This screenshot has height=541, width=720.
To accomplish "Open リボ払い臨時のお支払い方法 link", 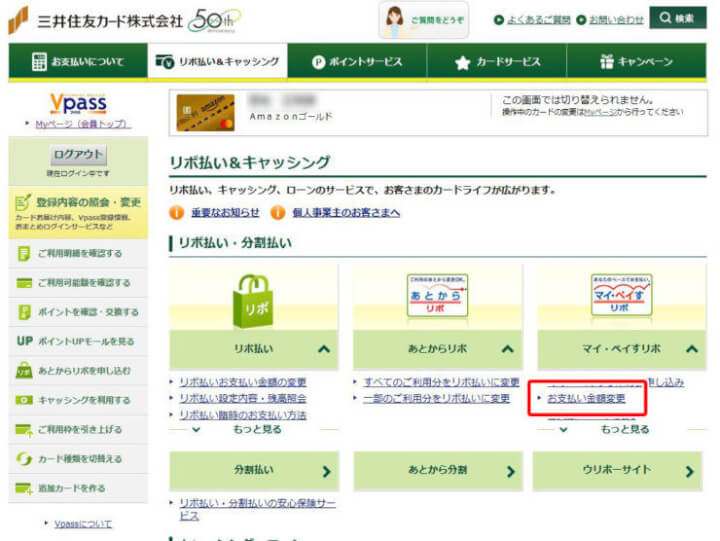I will pos(243,415).
